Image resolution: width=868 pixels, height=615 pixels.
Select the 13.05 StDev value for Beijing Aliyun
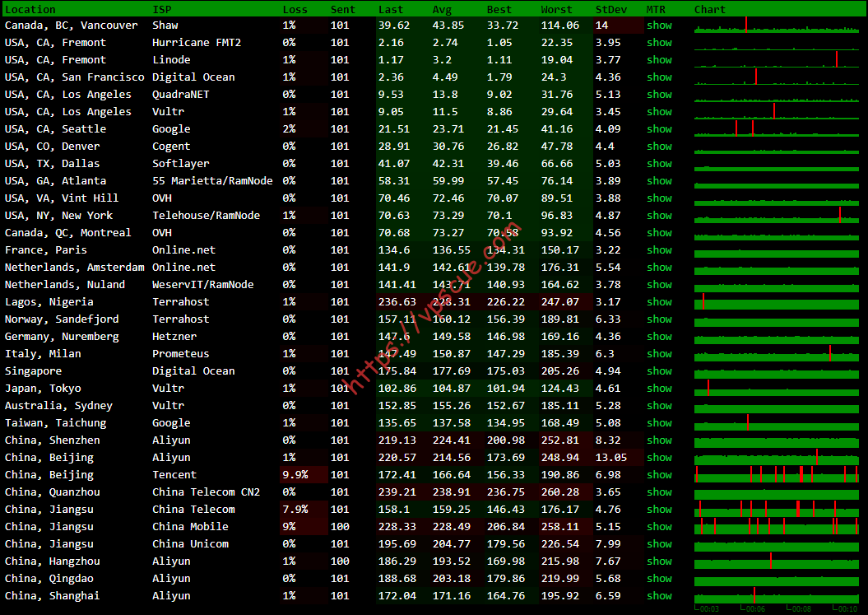coord(611,458)
